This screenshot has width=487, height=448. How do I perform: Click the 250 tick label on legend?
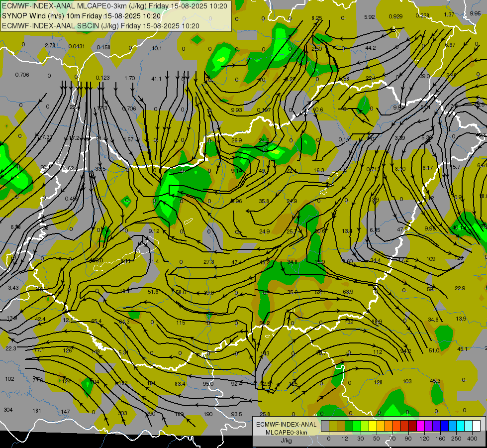pyautogui.click(x=456, y=439)
